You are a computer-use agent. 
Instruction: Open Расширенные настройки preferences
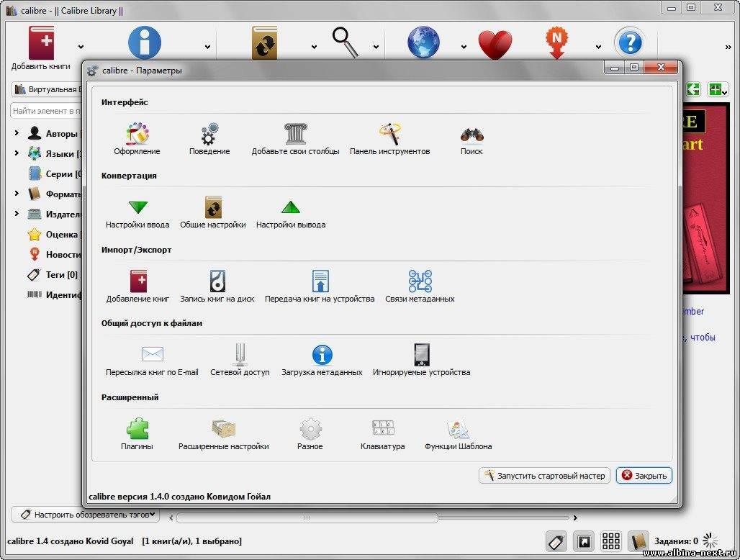click(224, 434)
